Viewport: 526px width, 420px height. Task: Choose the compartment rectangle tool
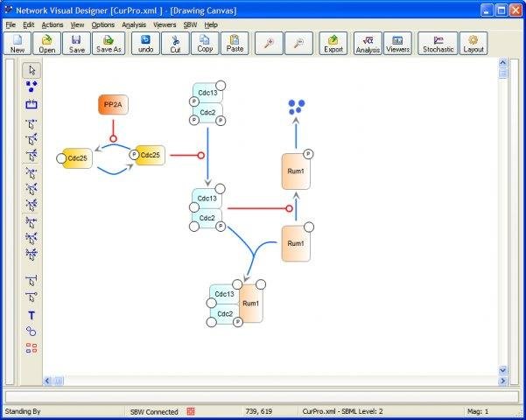pyautogui.click(x=32, y=104)
